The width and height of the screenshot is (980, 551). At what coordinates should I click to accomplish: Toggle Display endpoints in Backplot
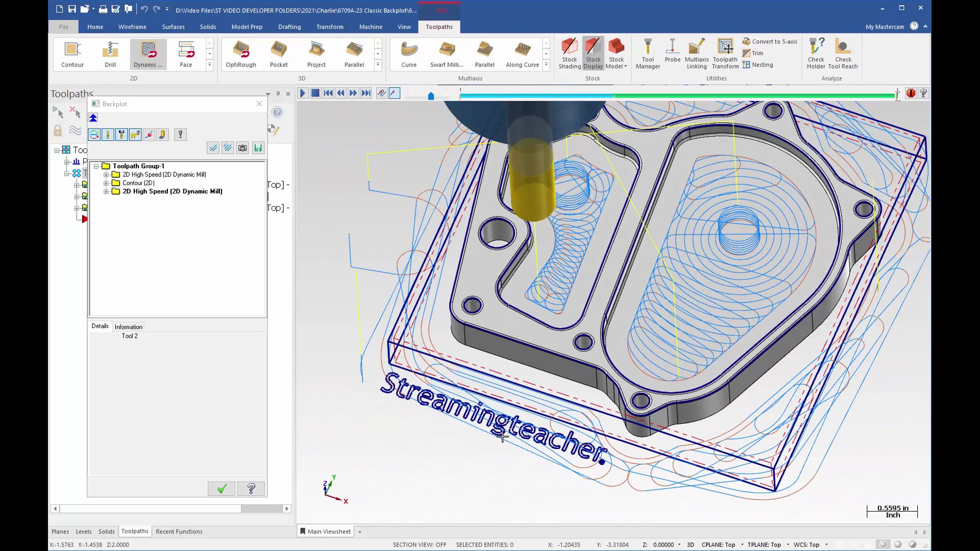click(x=149, y=135)
